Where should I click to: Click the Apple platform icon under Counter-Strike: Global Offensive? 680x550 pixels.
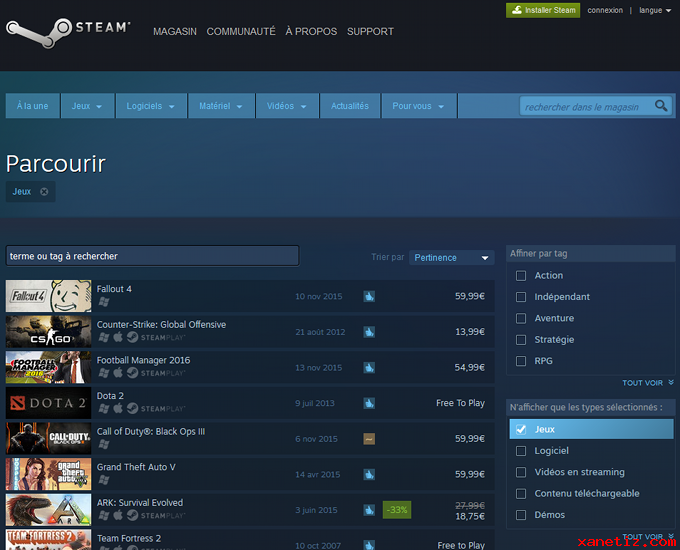coord(118,337)
